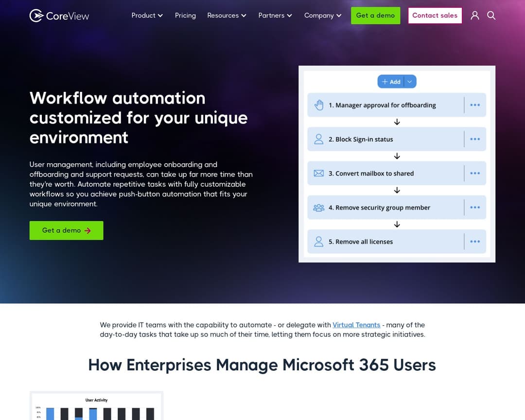Click the group icon on Remove security group step
This screenshot has height=420, width=525.
click(x=319, y=208)
